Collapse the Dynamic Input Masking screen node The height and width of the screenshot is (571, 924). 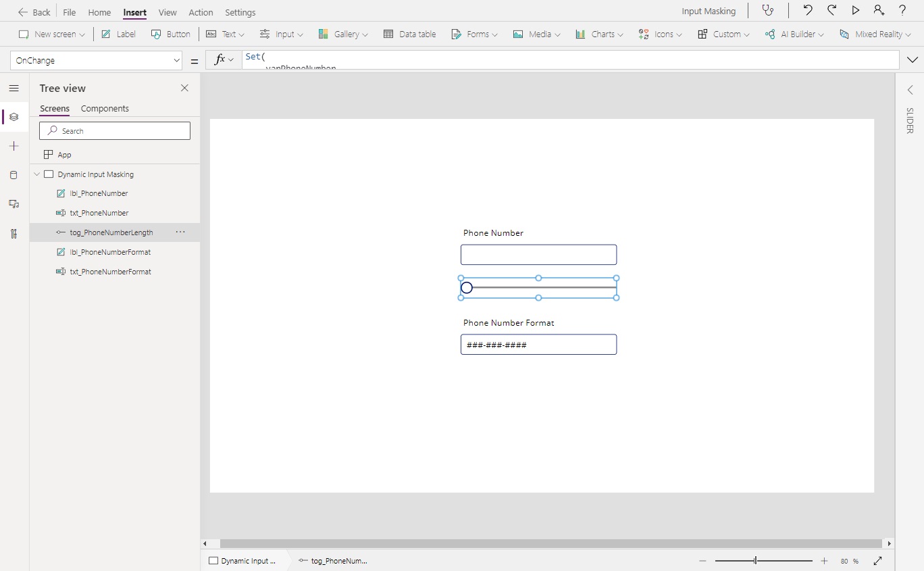(36, 174)
